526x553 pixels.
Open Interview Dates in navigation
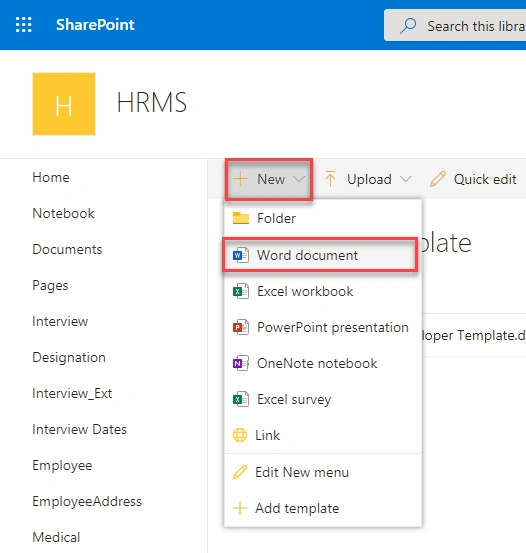(79, 429)
